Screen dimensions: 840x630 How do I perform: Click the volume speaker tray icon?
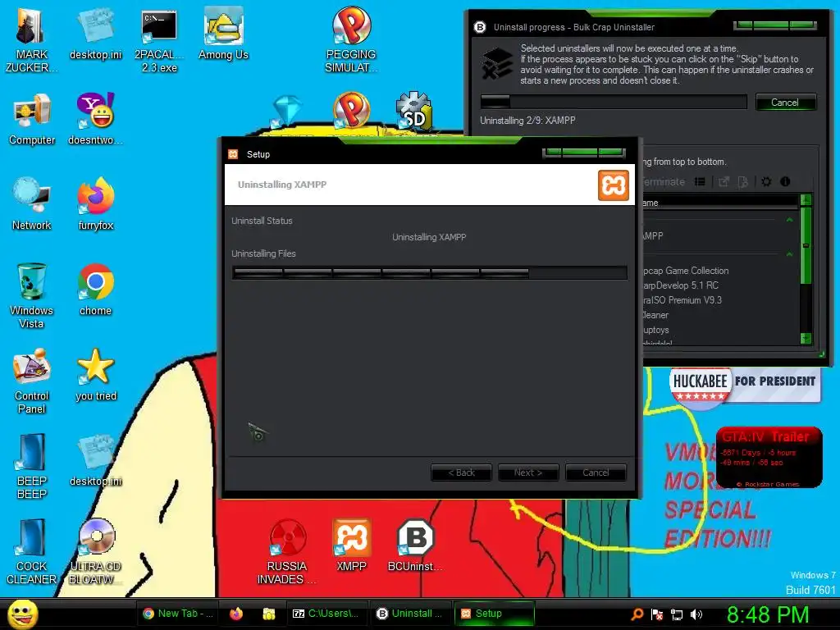(x=697, y=614)
